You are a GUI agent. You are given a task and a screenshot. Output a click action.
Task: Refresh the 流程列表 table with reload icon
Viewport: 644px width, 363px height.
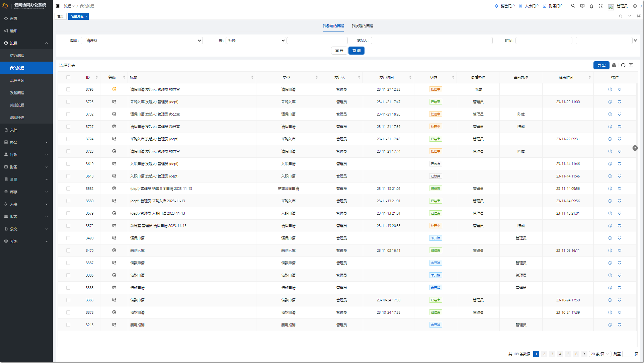(623, 65)
